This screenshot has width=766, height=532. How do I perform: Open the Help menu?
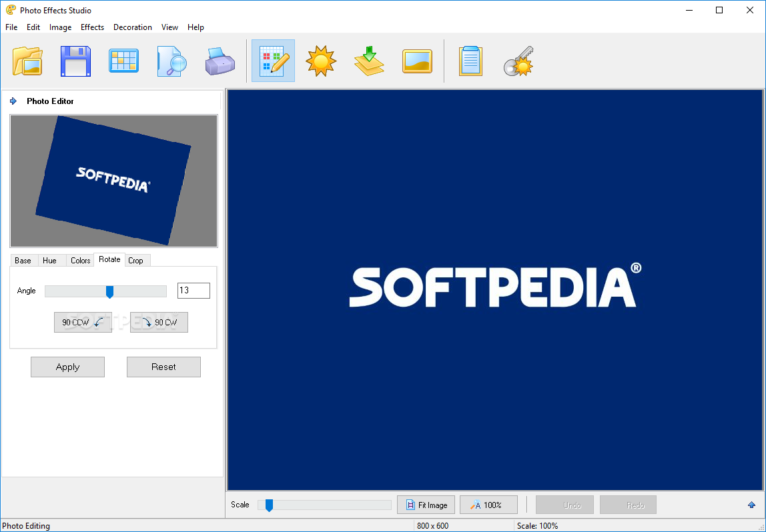click(196, 27)
